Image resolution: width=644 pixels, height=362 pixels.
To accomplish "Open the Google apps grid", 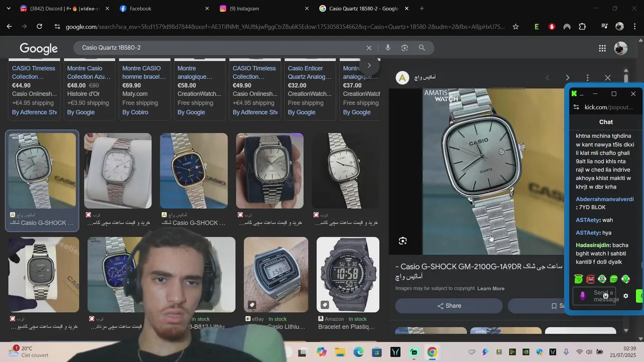I will pos(602,48).
